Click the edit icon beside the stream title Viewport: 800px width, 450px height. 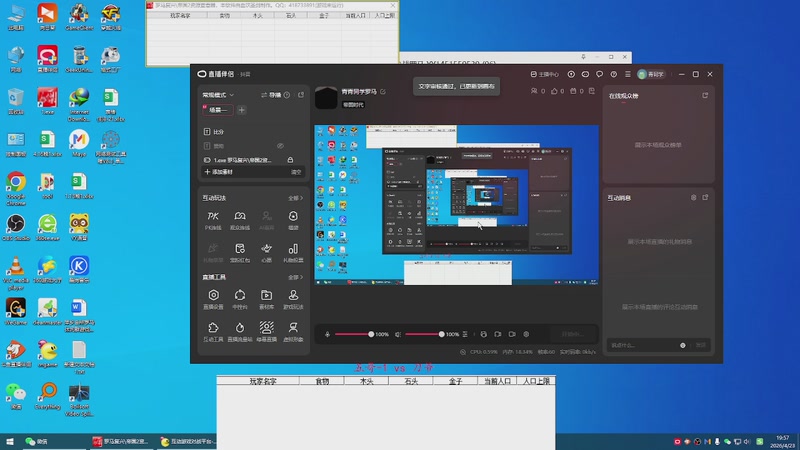point(383,91)
